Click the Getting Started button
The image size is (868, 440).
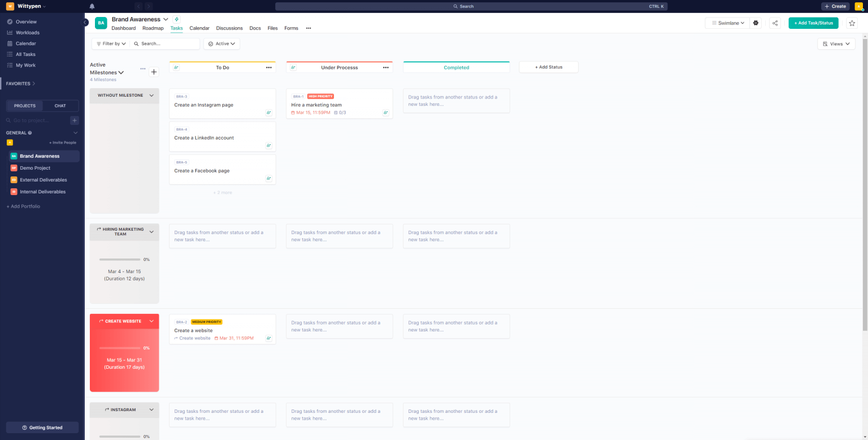coord(42,428)
